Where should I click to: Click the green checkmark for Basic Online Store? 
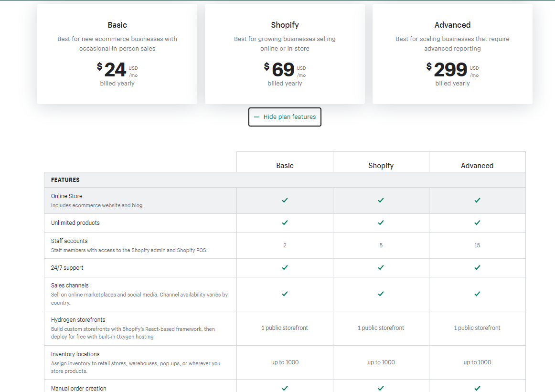(x=285, y=200)
